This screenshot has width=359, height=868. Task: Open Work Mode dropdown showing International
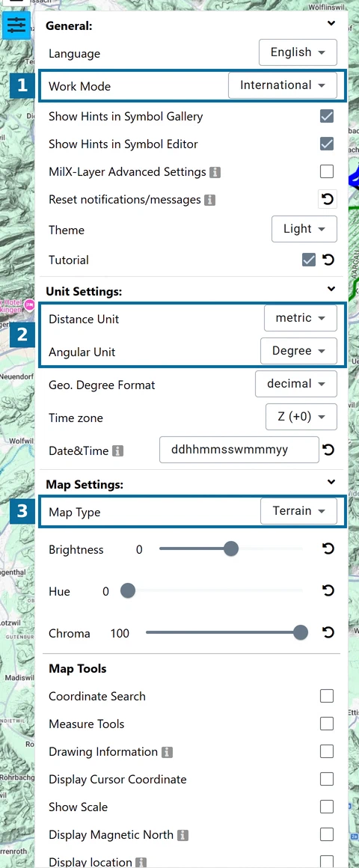coord(283,86)
